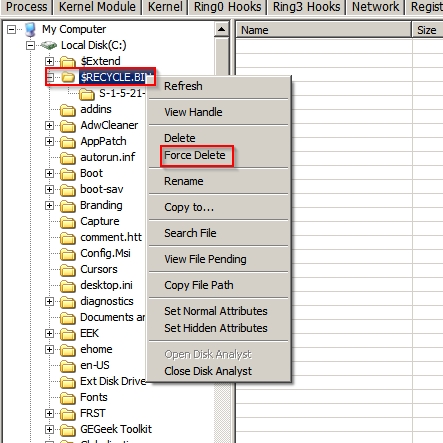This screenshot has height=443, width=443.
Task: Select Copy File Path menu entry
Action: click(199, 285)
